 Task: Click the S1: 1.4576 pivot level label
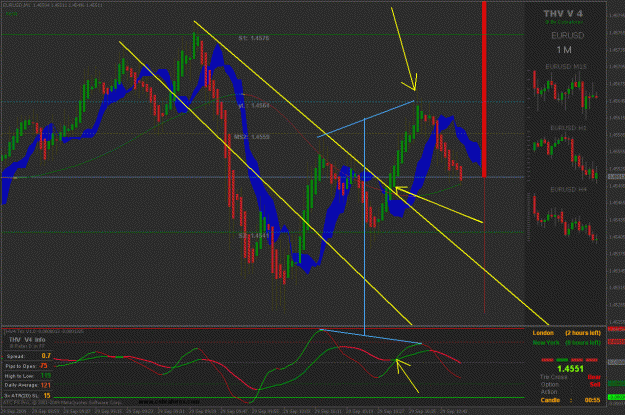(254, 38)
